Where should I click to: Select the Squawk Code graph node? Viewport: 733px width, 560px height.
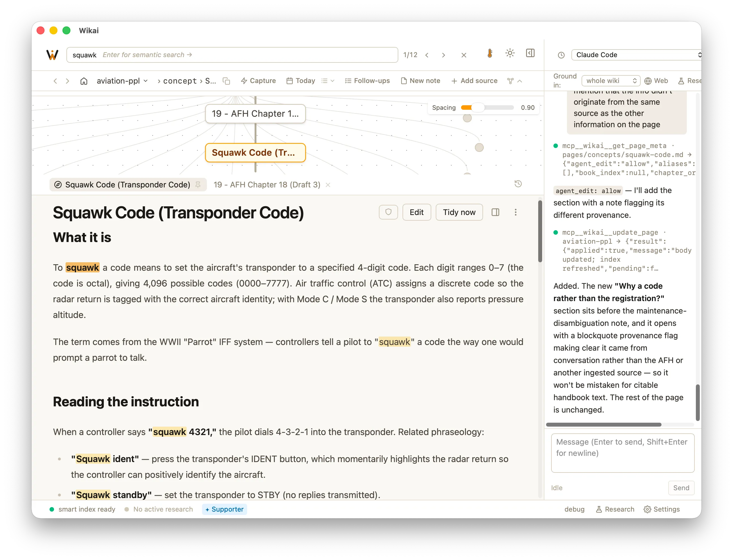(255, 153)
